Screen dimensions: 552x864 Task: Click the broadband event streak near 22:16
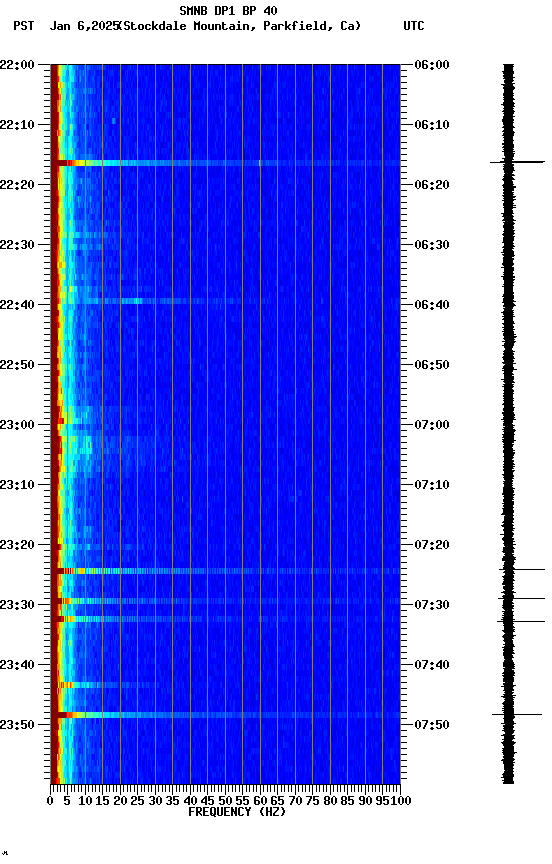[x=225, y=163]
